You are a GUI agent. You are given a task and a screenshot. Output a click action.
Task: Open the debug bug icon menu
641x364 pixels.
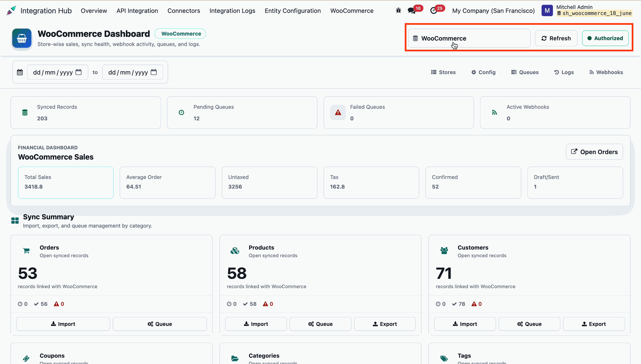398,11
